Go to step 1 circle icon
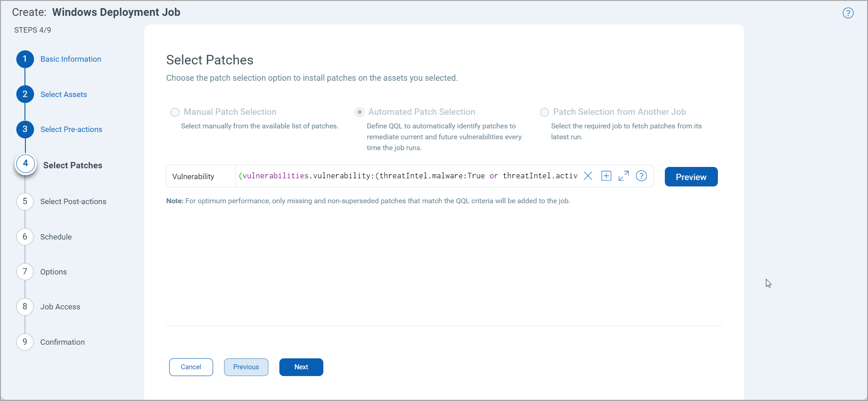The image size is (868, 401). point(25,59)
